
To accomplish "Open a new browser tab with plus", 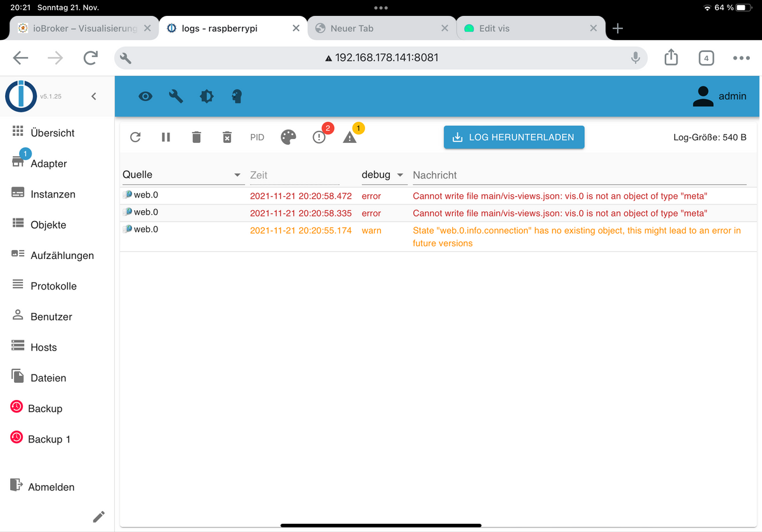I will [618, 29].
